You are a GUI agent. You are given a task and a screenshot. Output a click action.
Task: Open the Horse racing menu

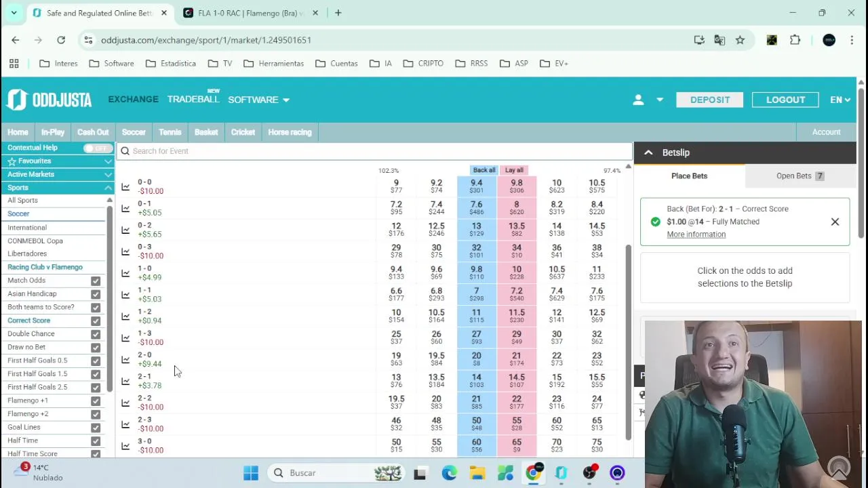point(290,132)
